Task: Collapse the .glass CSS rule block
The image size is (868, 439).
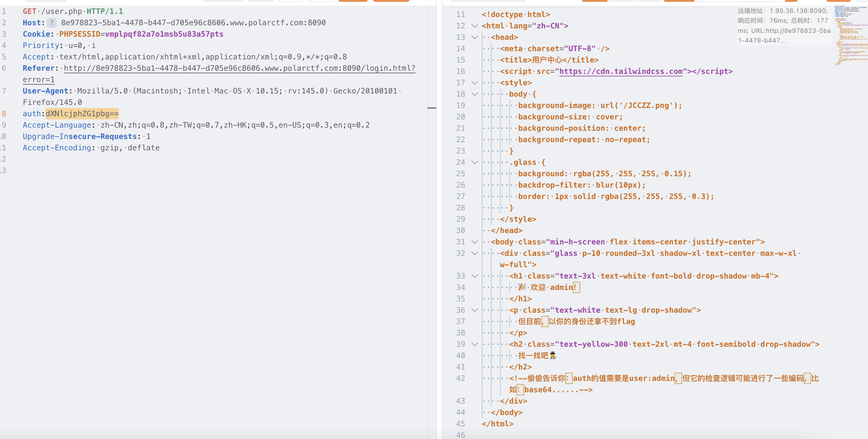Action: (x=474, y=162)
